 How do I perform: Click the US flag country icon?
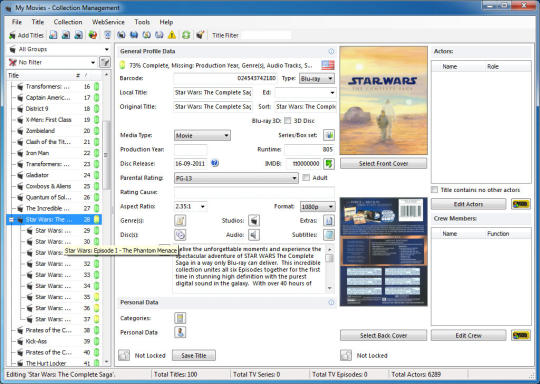(328, 65)
